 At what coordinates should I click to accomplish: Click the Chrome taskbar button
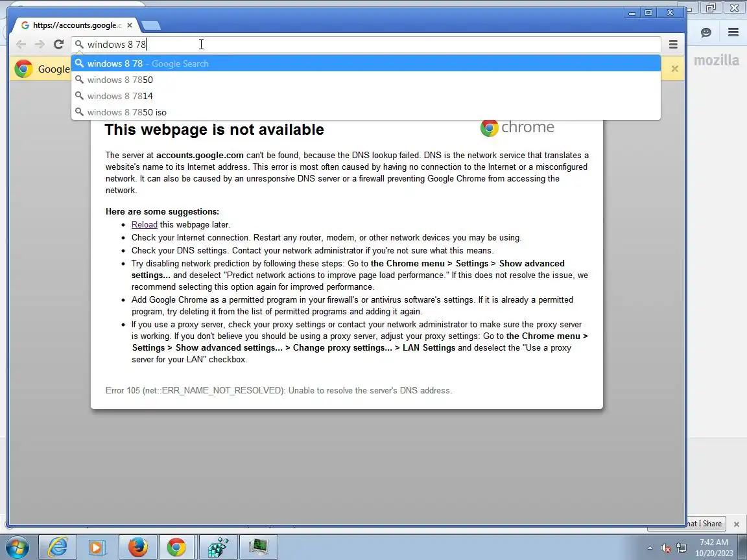(x=176, y=547)
